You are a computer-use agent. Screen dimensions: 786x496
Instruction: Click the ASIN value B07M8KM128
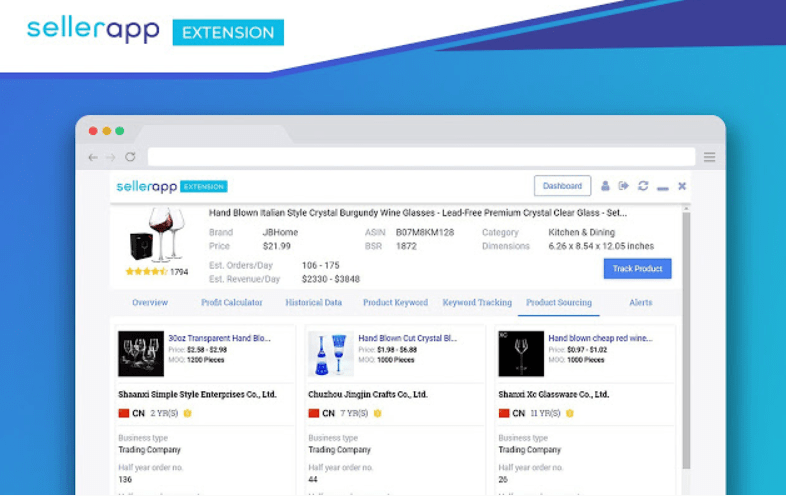[425, 232]
